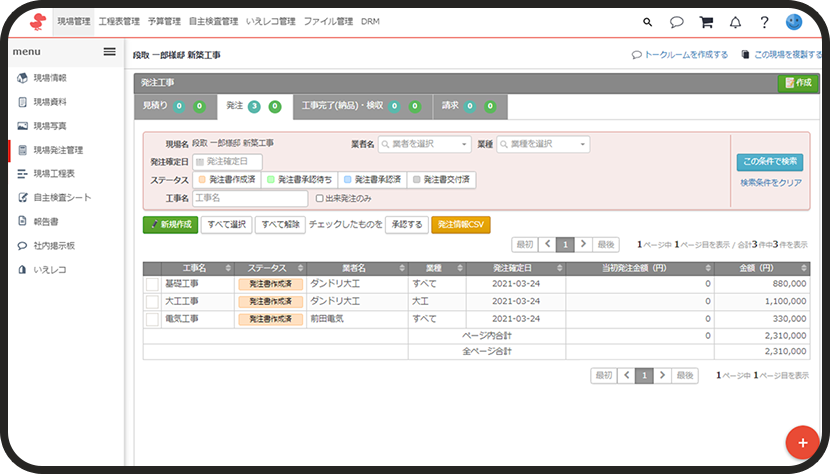This screenshot has height=474, width=830.
Task: Open the shopping cart icon
Action: 706,22
